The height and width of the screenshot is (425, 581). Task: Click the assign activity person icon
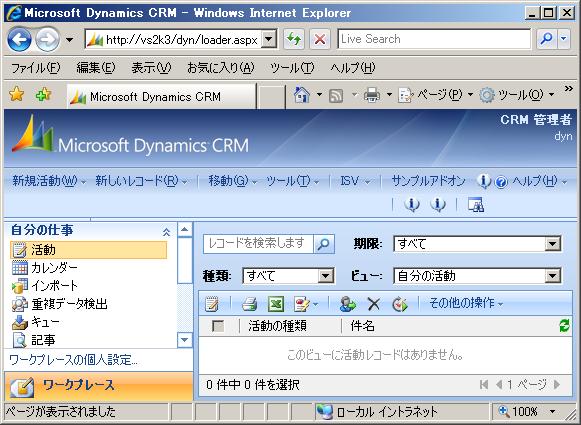(348, 304)
